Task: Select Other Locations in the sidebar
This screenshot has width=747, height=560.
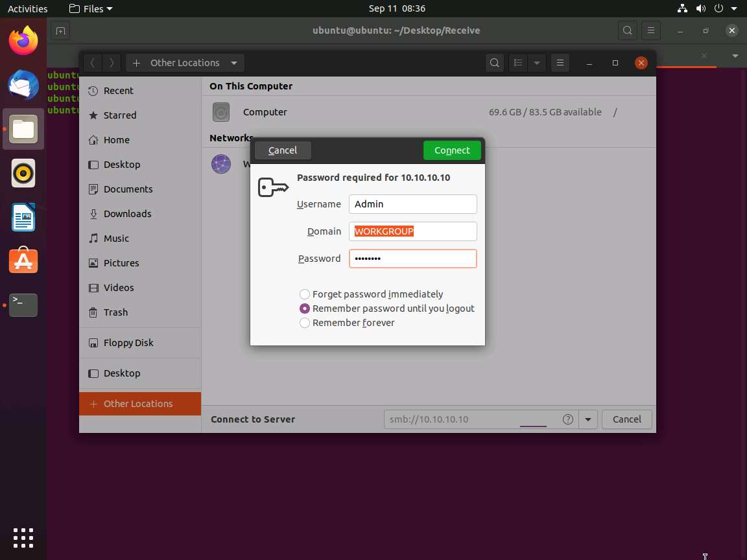Action: [140, 404]
